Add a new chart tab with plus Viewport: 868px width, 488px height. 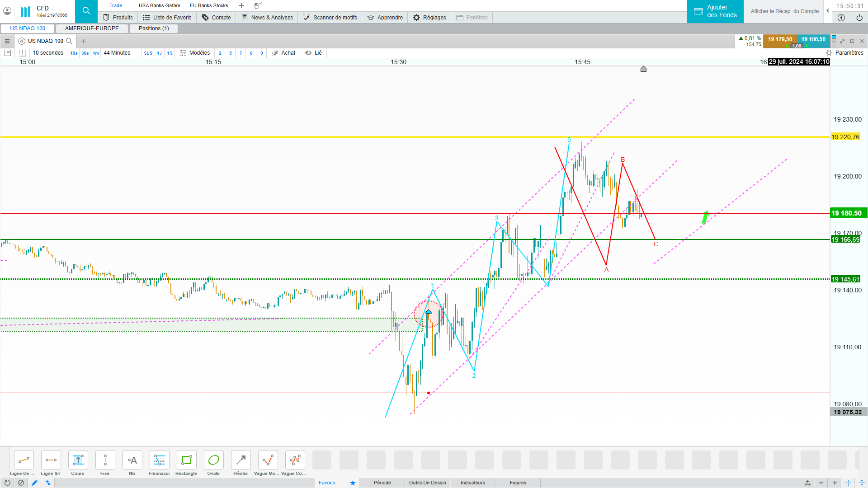click(84, 41)
